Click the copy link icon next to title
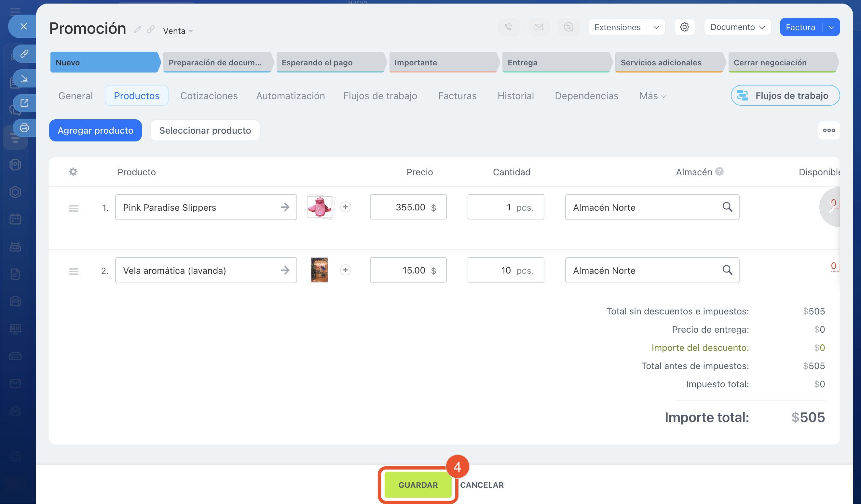The image size is (861, 504). click(x=151, y=30)
